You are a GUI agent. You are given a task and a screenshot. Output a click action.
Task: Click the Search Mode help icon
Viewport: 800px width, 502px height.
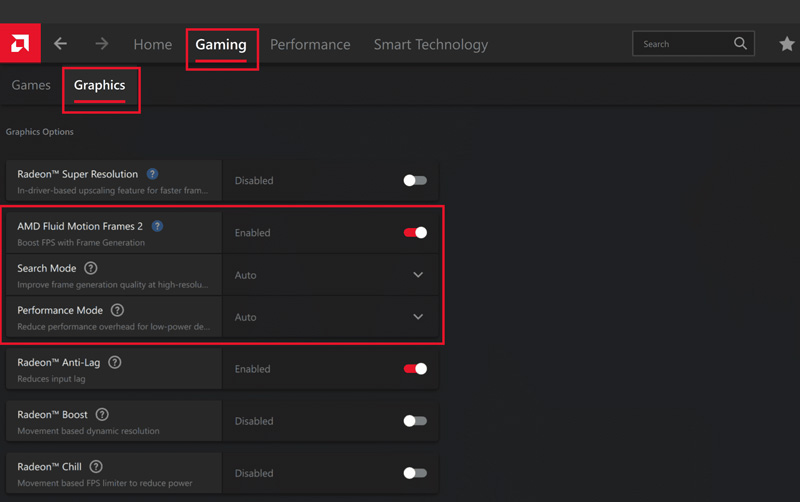[x=91, y=268]
